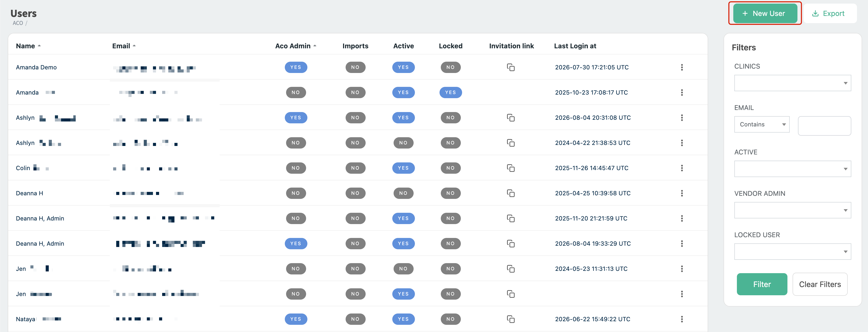Click the New User button

[x=765, y=14]
